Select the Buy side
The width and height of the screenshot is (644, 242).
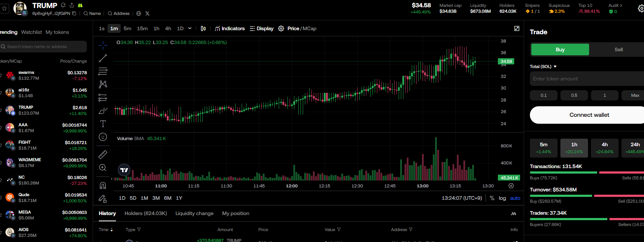point(560,49)
